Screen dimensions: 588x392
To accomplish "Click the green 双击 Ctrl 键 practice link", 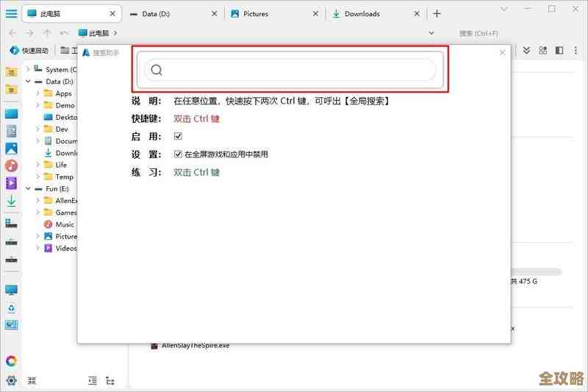I will (x=196, y=173).
